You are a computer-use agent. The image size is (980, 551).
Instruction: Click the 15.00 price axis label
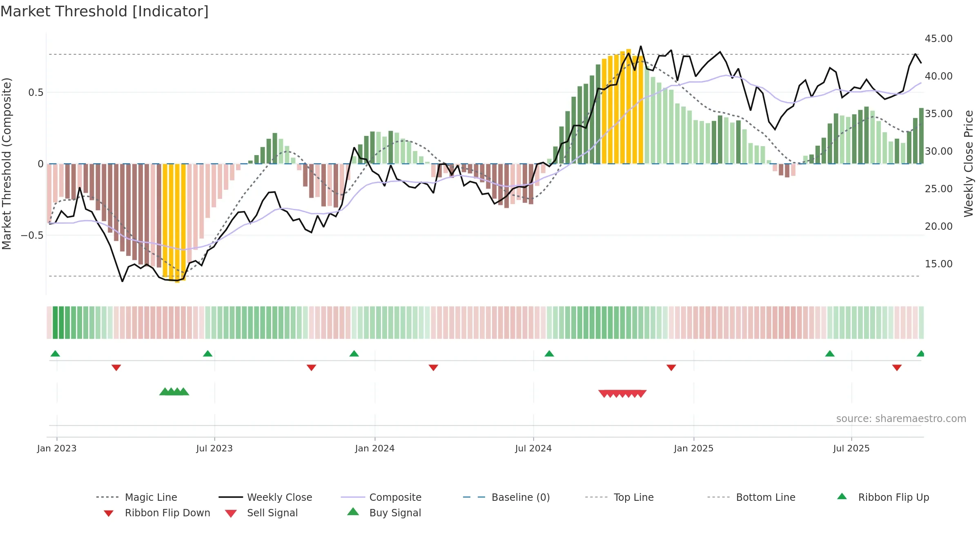pos(939,264)
